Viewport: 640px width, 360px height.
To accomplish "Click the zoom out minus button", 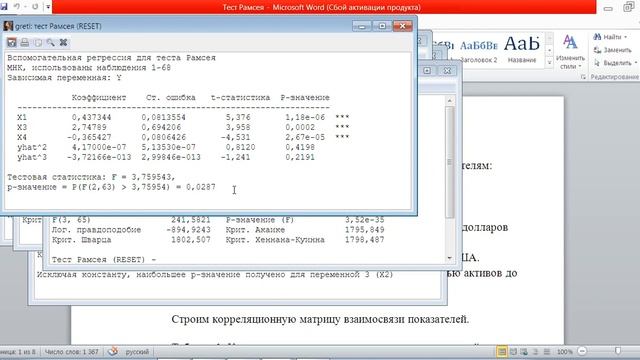I will [582, 351].
